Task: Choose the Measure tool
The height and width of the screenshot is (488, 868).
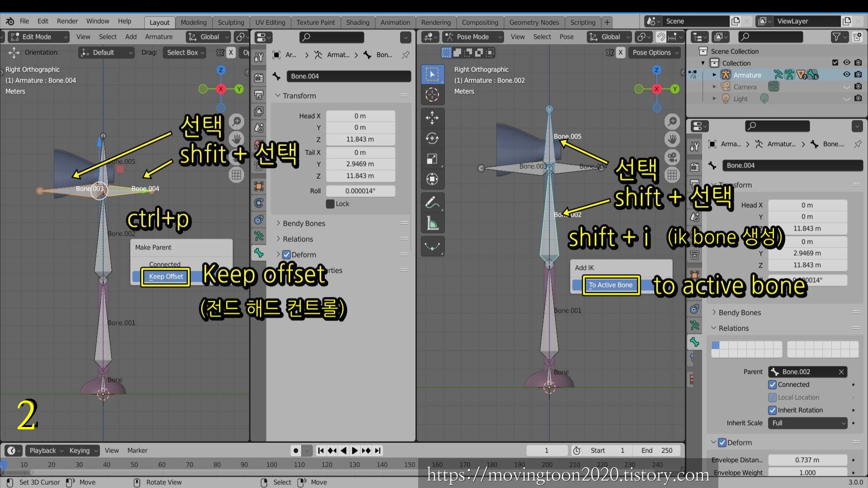Action: click(432, 223)
